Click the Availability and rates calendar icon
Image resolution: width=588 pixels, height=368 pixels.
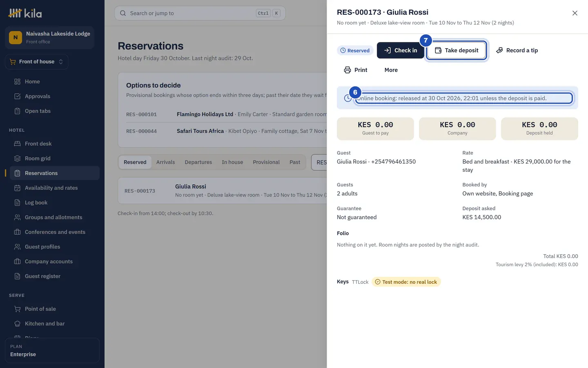tap(17, 188)
